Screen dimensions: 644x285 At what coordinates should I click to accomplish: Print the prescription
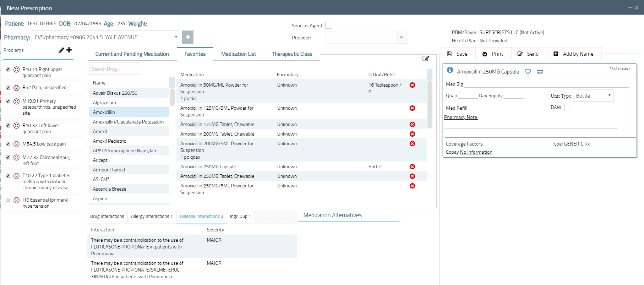(x=493, y=54)
